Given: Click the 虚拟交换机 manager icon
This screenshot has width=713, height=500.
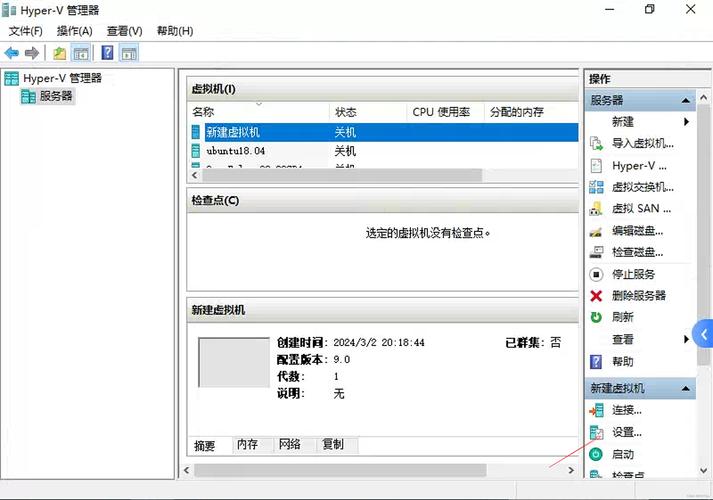Looking at the screenshot, I should 596,187.
